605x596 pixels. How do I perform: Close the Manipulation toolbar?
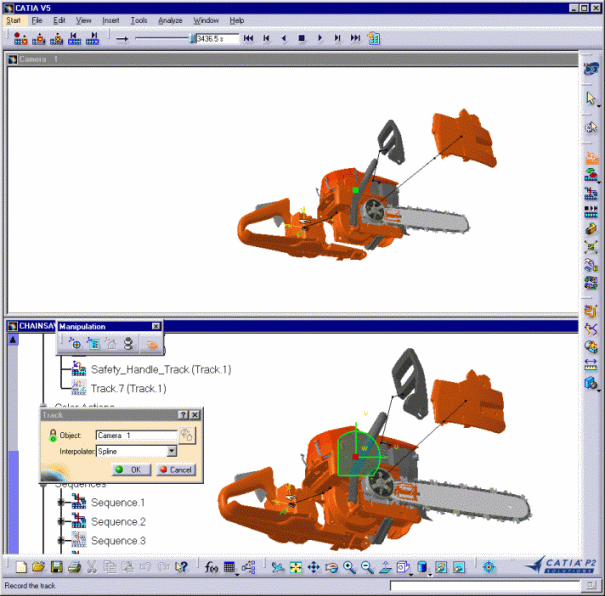point(156,326)
